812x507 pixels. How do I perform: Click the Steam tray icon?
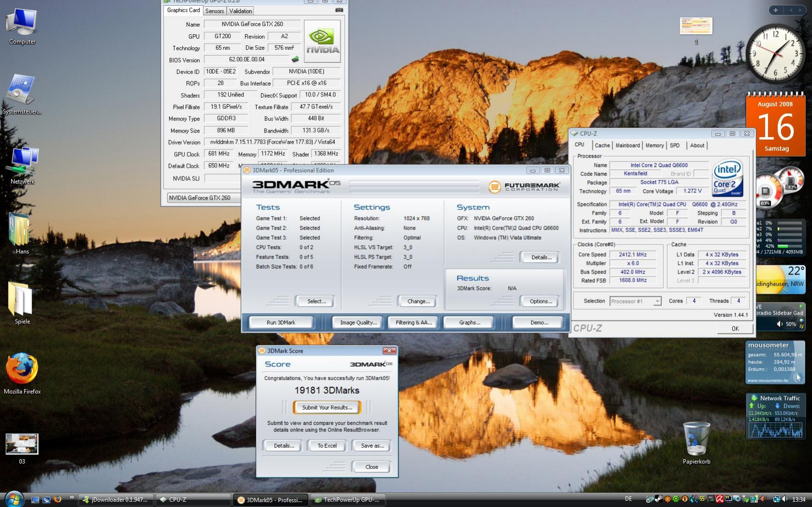(x=659, y=499)
